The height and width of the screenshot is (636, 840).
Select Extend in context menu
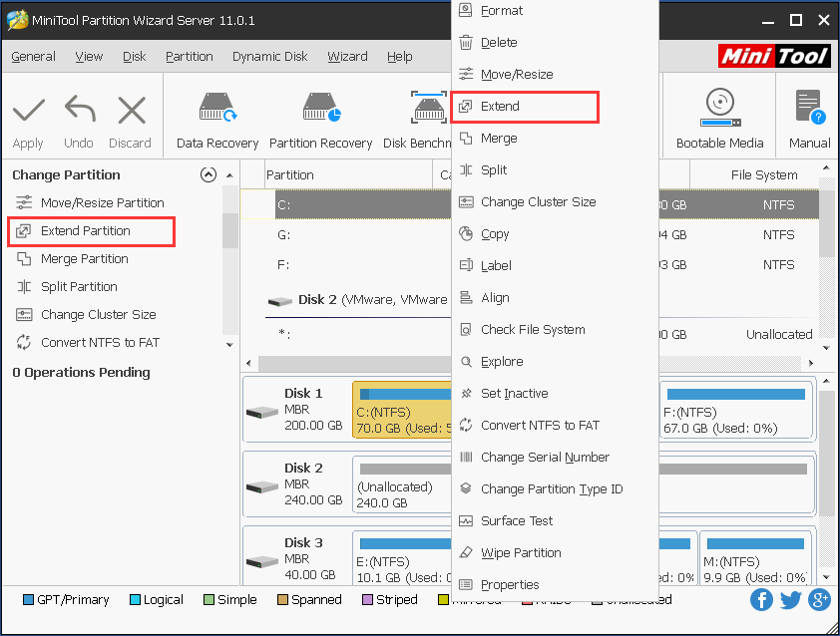coord(525,106)
